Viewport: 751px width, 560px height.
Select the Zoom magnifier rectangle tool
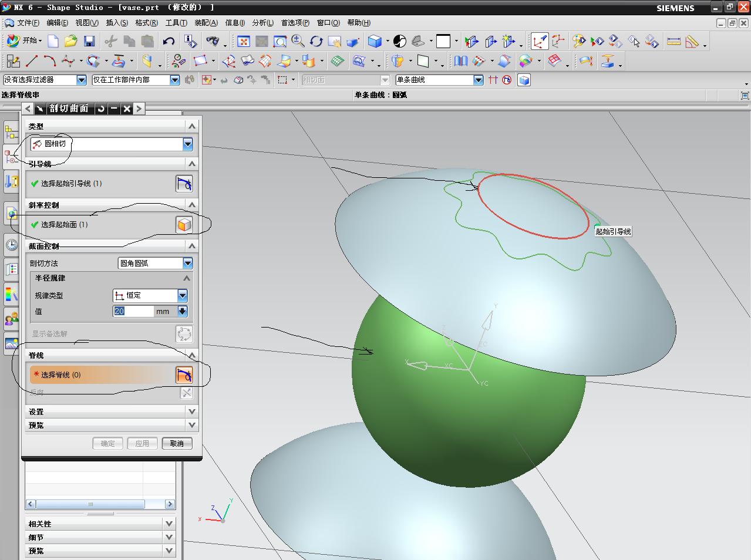[x=280, y=41]
